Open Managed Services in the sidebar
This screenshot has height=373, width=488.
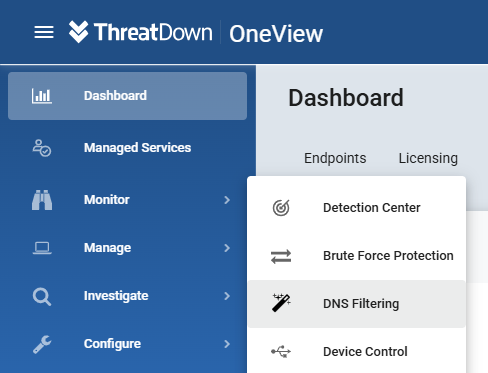[127, 148]
